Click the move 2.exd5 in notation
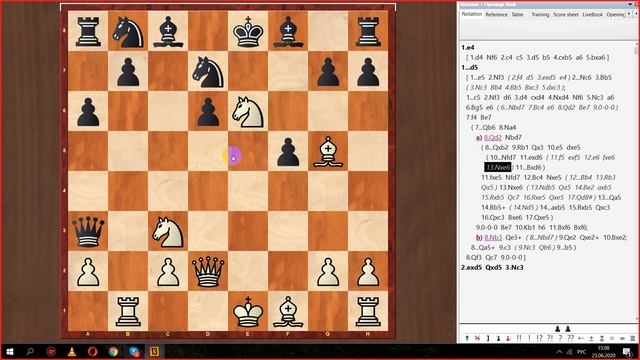640x360 pixels. [471, 268]
